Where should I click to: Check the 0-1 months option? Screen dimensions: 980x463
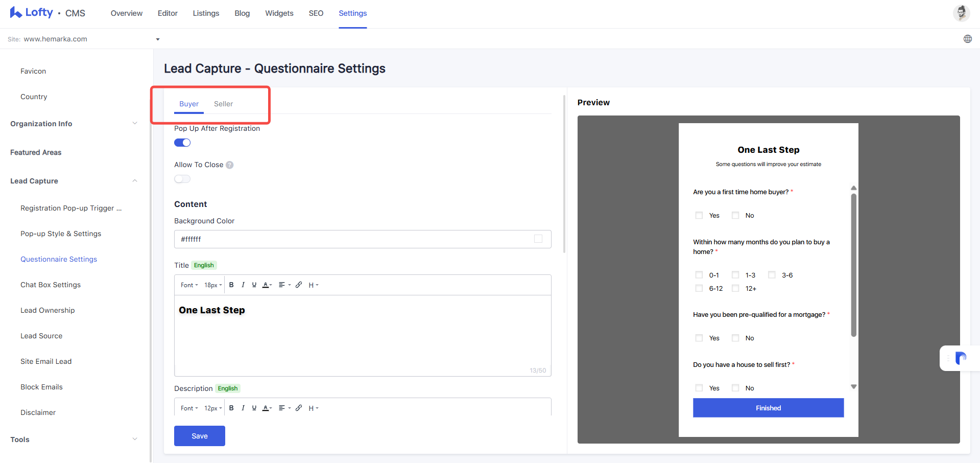point(699,275)
